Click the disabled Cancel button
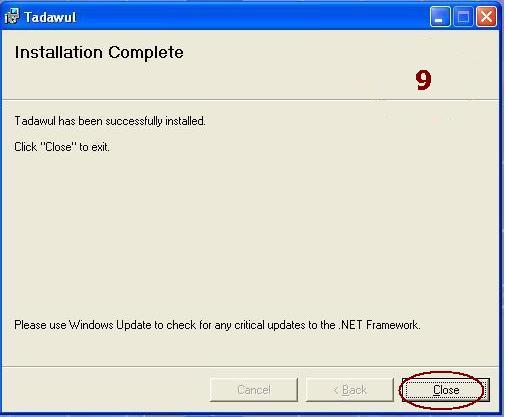The width and height of the screenshot is (505, 417). tap(254, 390)
